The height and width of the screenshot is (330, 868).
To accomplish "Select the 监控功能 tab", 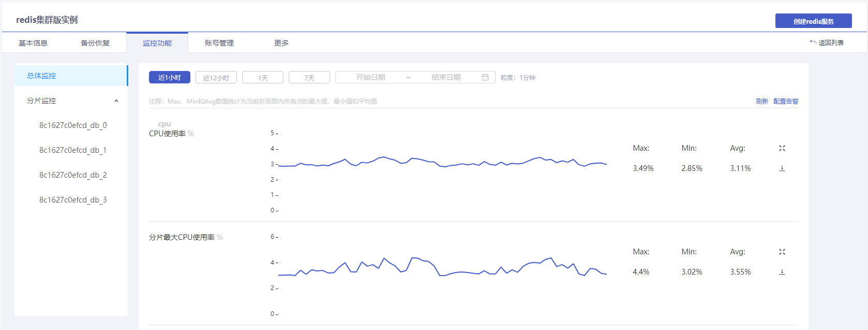I will pos(157,43).
